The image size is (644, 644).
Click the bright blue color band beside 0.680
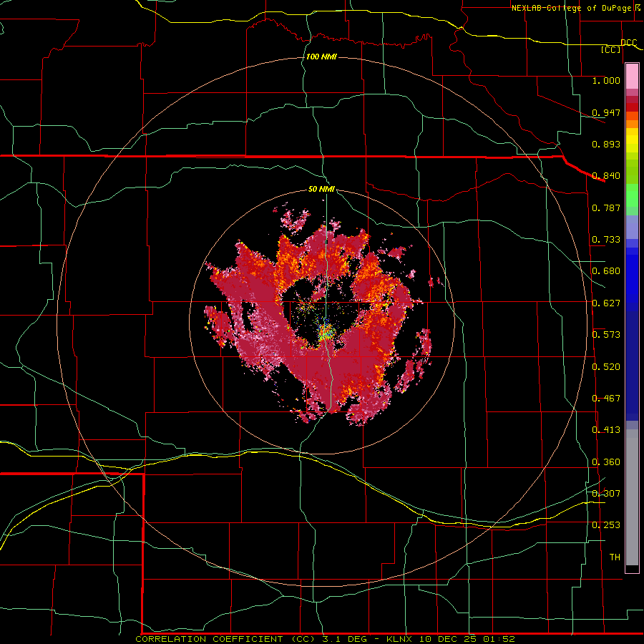click(x=632, y=273)
